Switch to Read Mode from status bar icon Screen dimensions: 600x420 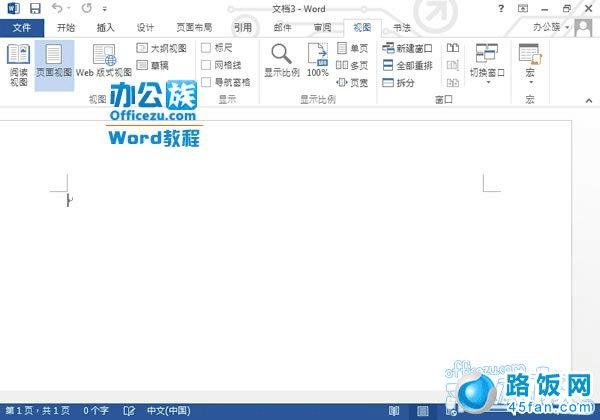[x=394, y=411]
